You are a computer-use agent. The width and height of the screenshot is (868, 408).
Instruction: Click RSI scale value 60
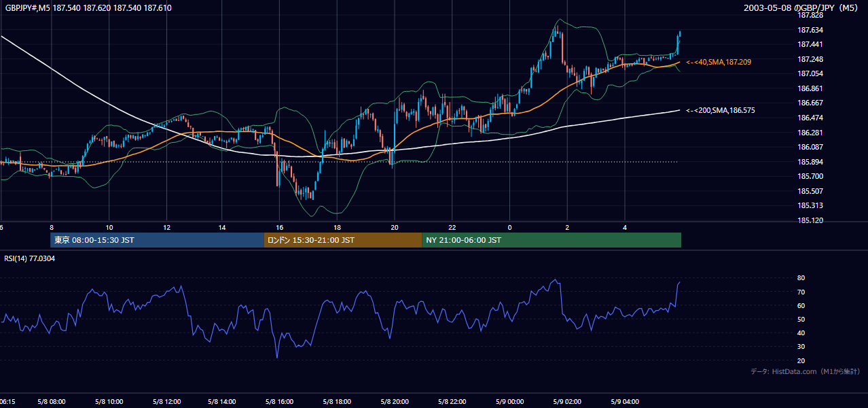tap(801, 306)
